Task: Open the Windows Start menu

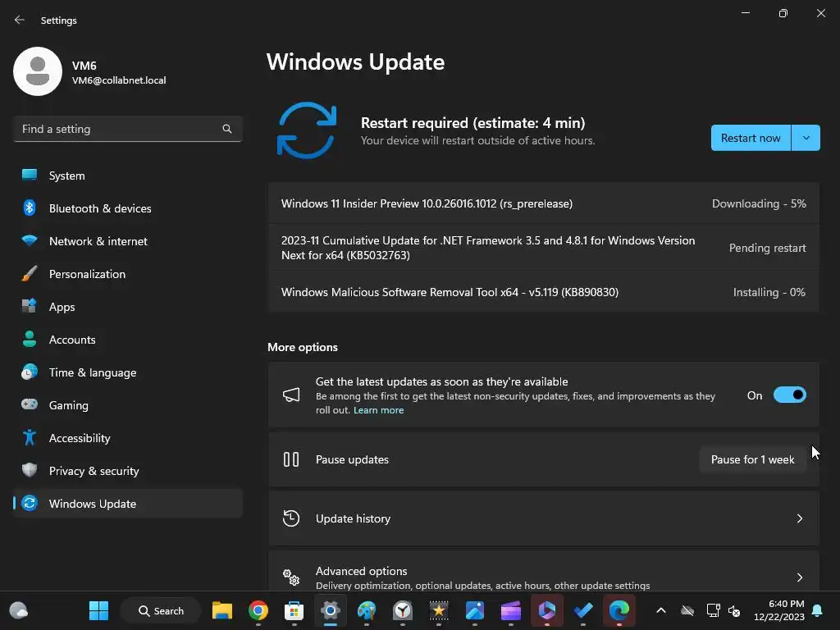Action: pos(98,610)
